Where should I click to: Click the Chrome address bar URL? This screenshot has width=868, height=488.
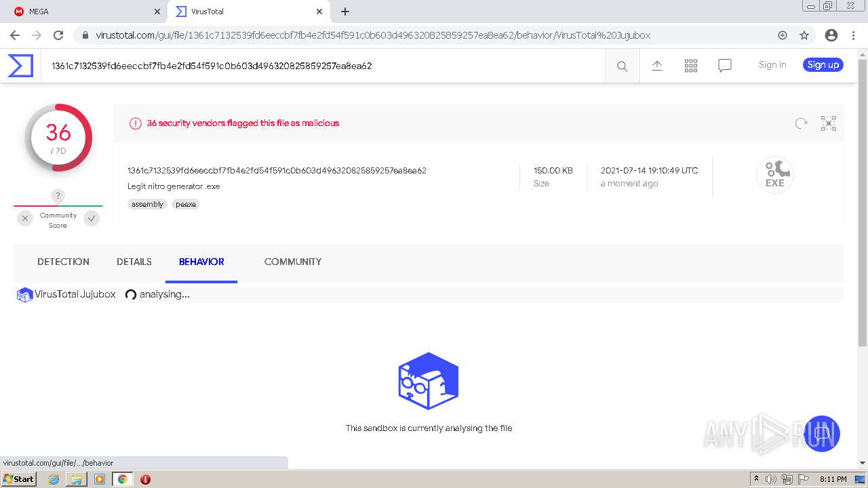point(373,35)
